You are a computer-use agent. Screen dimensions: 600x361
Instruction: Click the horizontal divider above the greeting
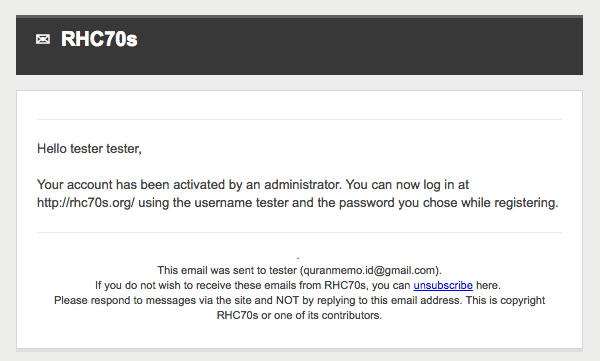point(299,119)
